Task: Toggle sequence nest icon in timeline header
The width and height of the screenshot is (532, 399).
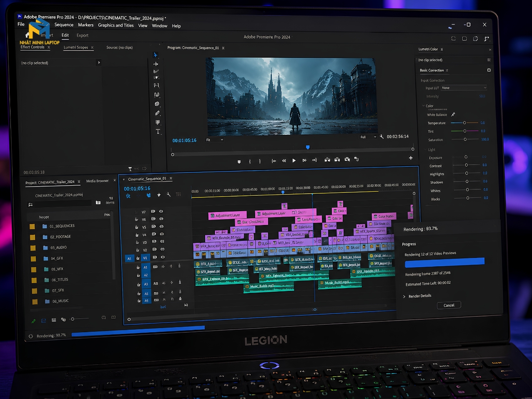Action: (x=128, y=196)
